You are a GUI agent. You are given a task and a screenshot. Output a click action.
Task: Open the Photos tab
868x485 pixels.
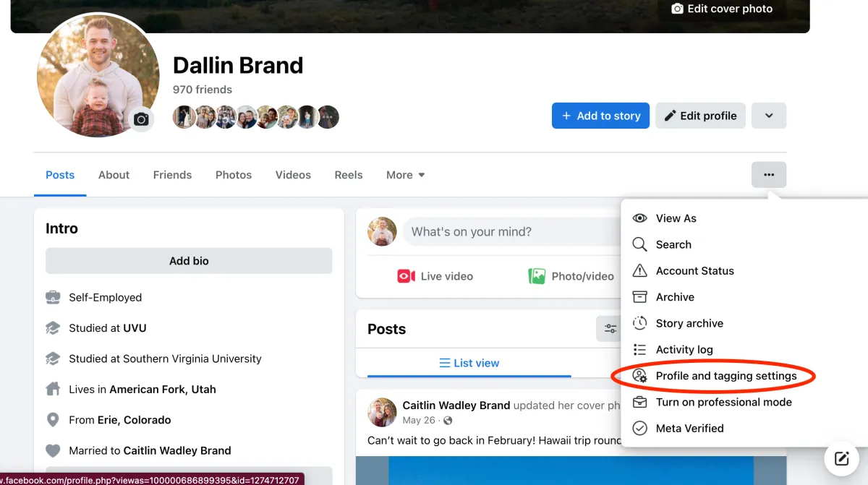click(x=234, y=175)
